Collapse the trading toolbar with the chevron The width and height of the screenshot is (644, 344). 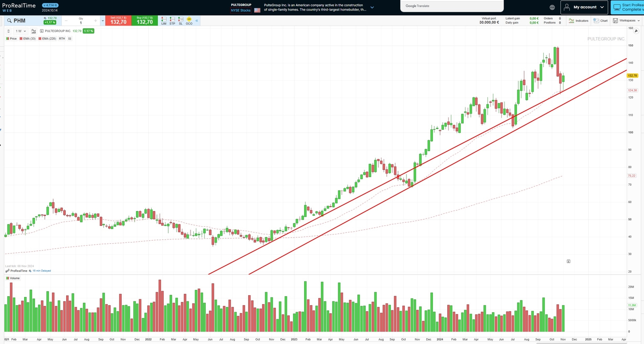(x=197, y=21)
